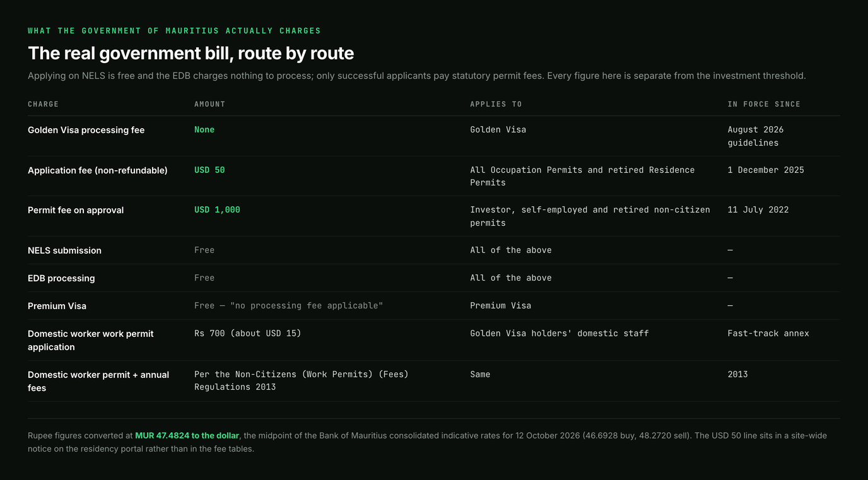
Task: Click the dash in the Premium Visa row
Action: 730,306
